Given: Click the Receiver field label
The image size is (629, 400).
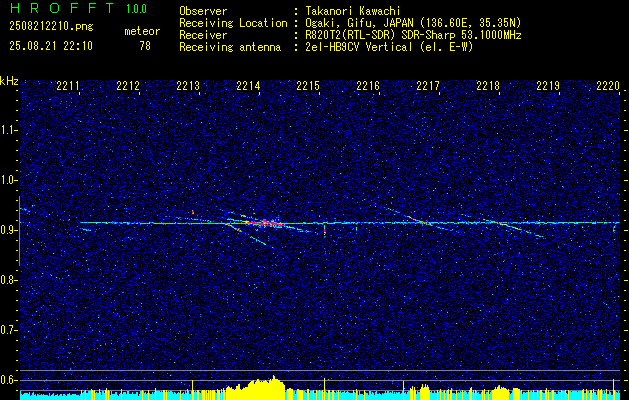Looking at the screenshot, I should pyautogui.click(x=203, y=35).
